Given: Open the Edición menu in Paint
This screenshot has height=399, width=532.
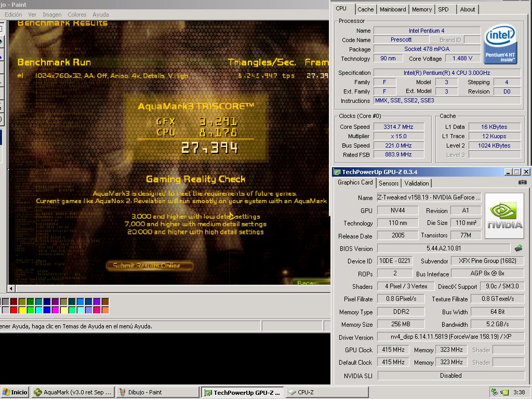Looking at the screenshot, I should [13, 15].
